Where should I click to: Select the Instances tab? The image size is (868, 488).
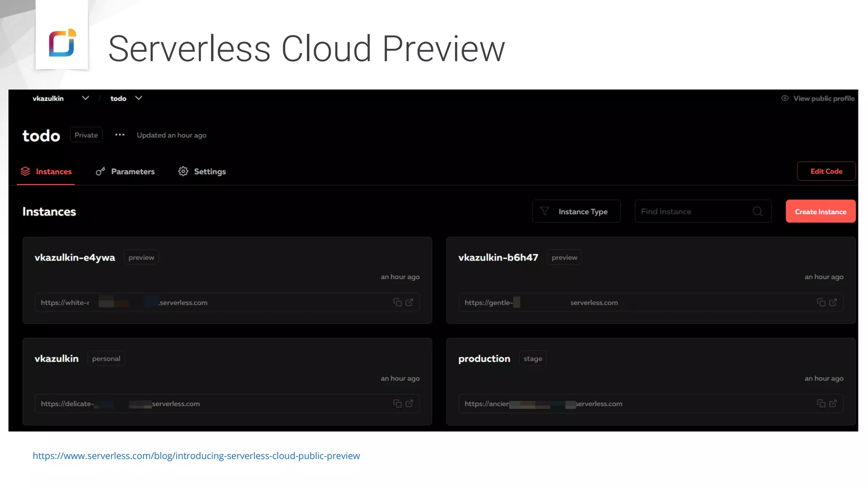46,172
